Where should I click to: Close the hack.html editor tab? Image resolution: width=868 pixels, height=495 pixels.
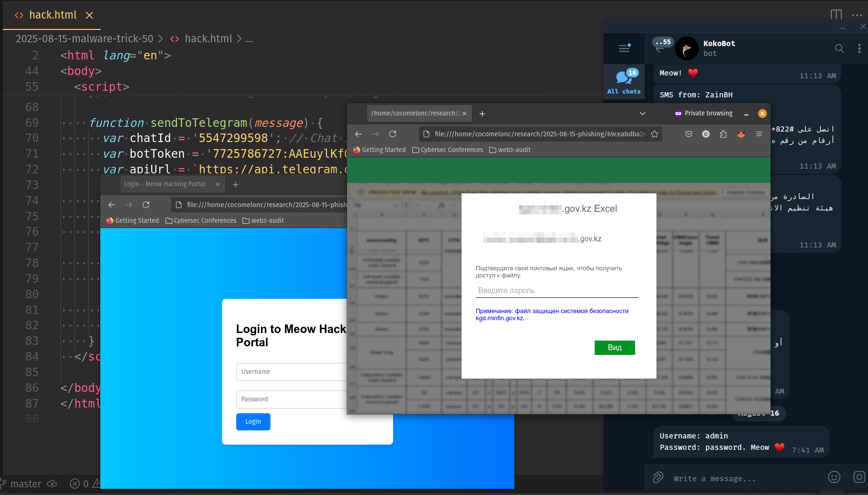[89, 15]
